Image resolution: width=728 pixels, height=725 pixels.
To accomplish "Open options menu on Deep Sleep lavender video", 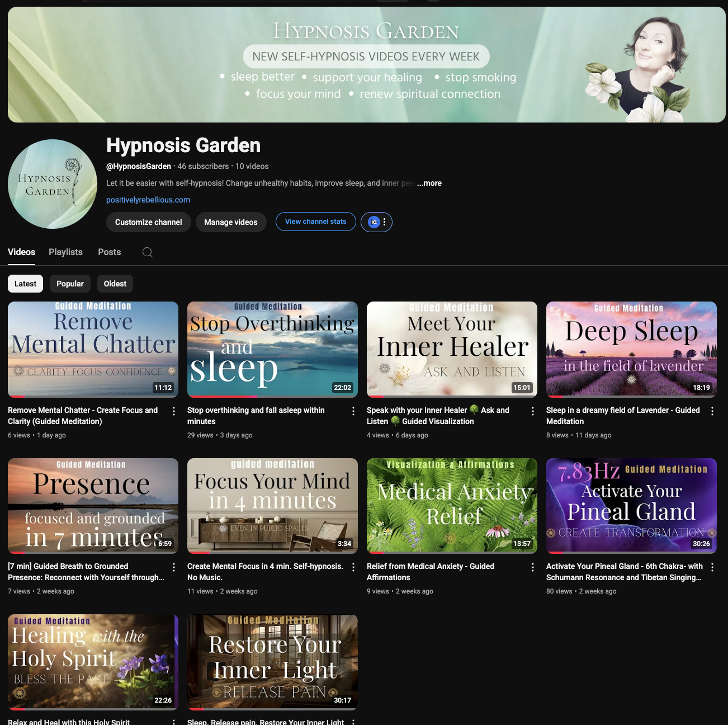I will tap(712, 411).
